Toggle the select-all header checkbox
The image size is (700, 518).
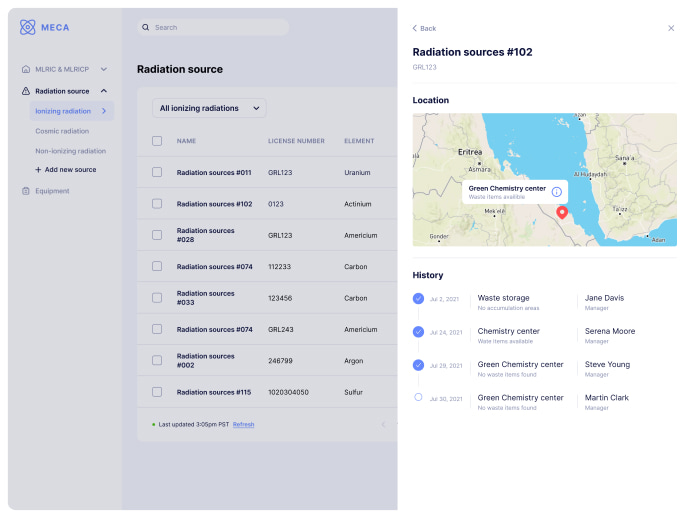tap(157, 141)
